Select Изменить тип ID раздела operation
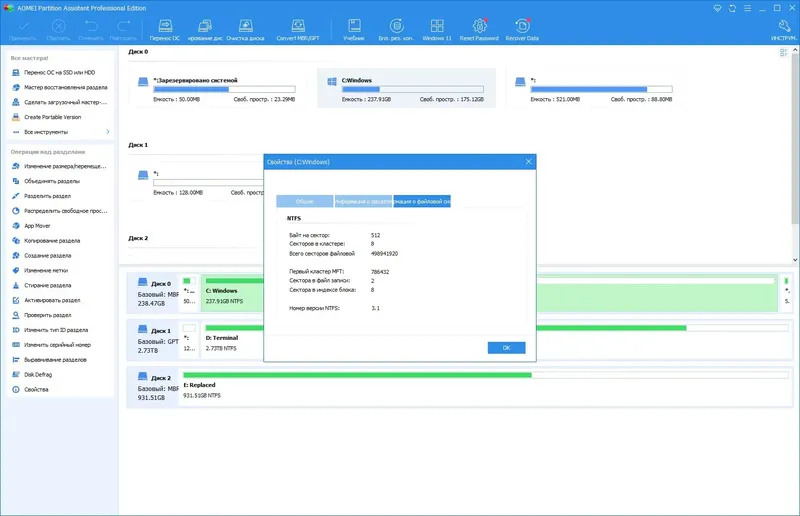 coord(50,330)
